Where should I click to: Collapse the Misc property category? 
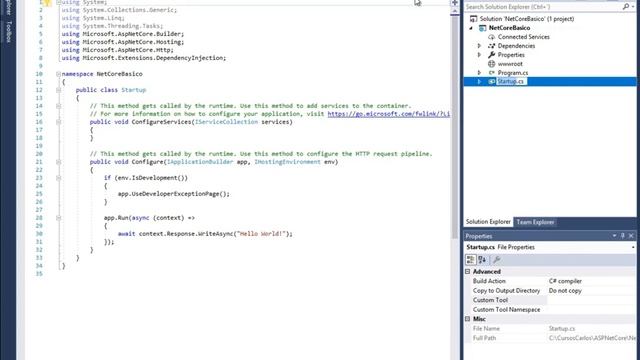pyautogui.click(x=468, y=319)
